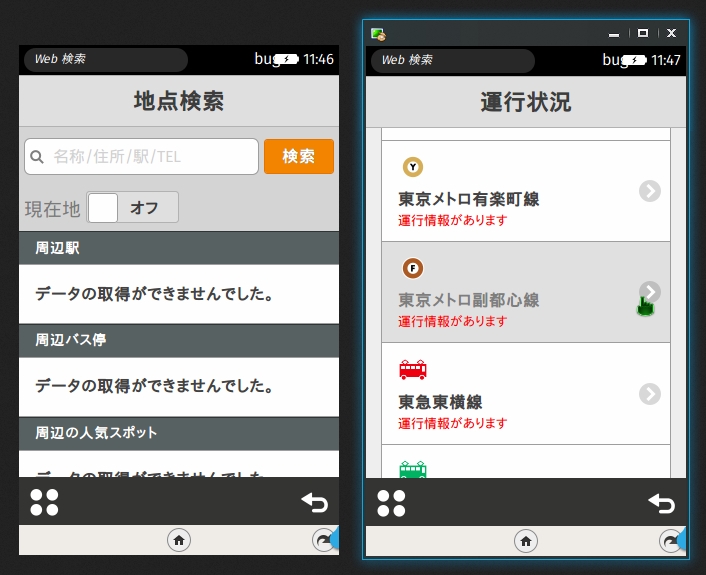The height and width of the screenshot is (575, 706).
Task: Expand the 東京メトロ有楽町線 chevron arrow
Action: click(650, 191)
